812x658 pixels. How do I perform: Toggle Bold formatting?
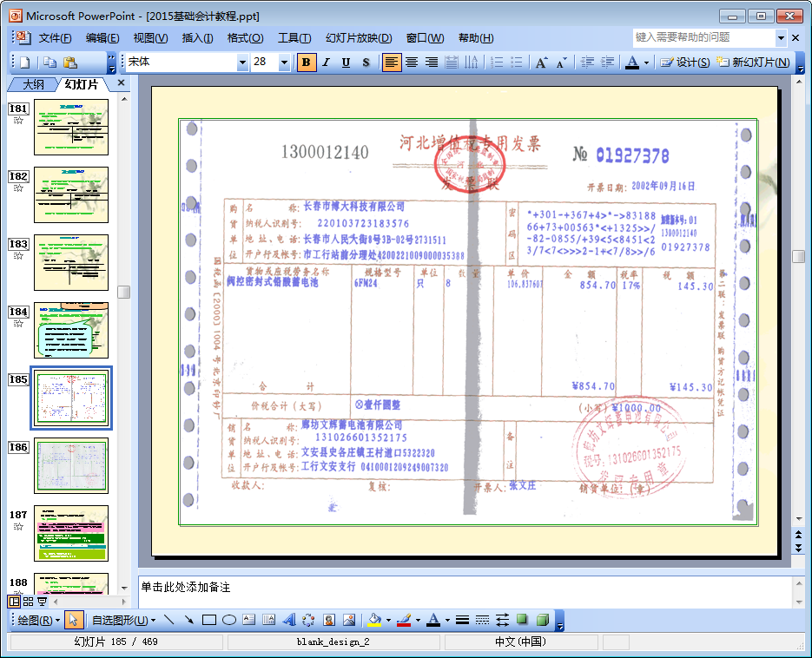pos(306,63)
